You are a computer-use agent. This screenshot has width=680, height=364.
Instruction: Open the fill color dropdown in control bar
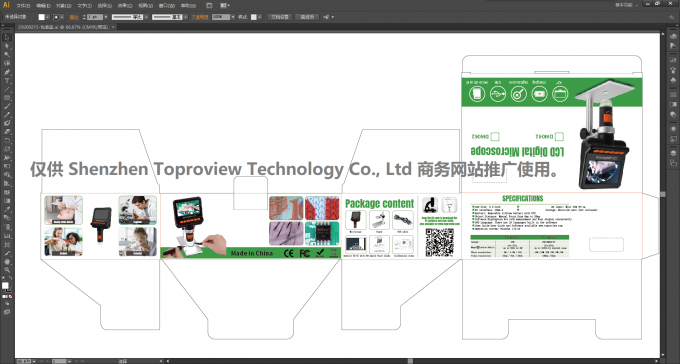[x=48, y=17]
